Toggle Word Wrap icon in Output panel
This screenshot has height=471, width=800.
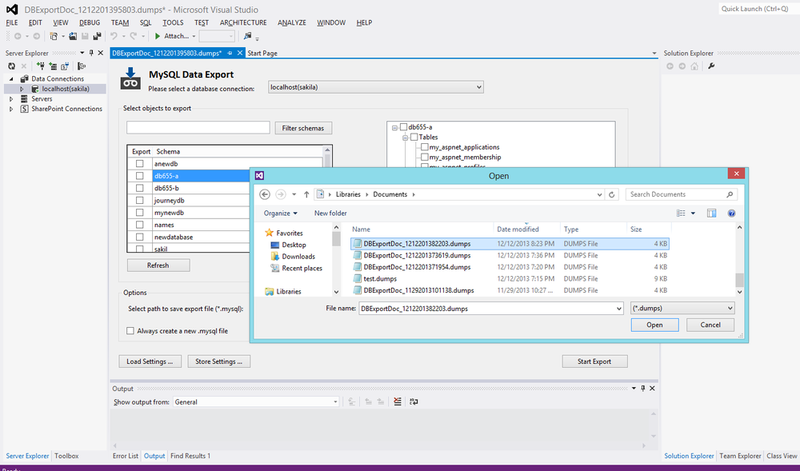414,402
